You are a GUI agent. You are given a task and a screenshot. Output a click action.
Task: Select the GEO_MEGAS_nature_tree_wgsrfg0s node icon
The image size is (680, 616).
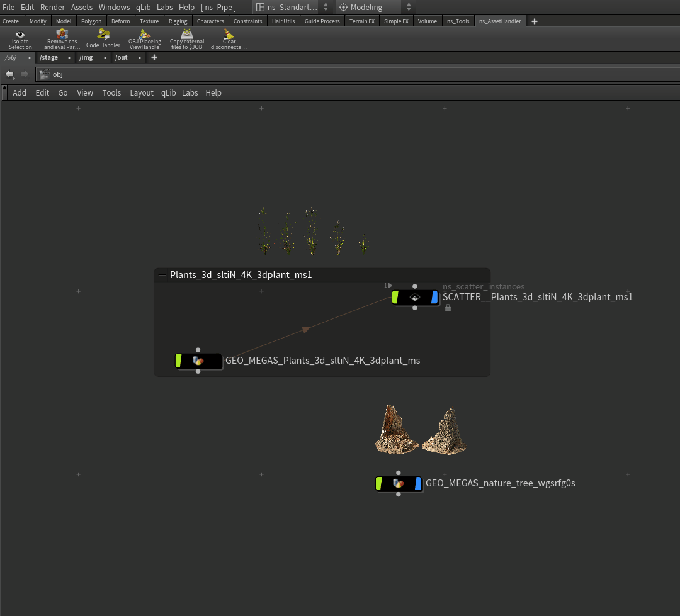pos(398,484)
